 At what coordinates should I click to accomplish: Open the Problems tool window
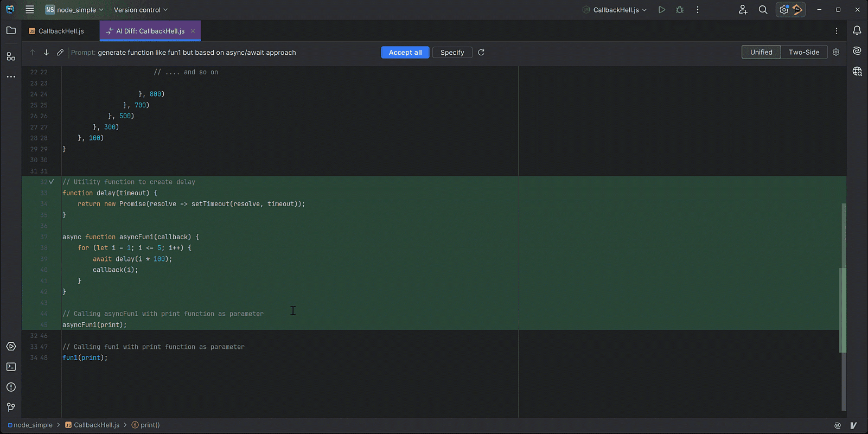click(x=11, y=387)
